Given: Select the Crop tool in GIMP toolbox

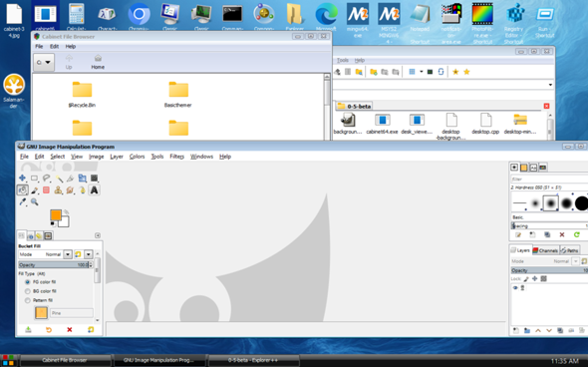Looking at the screenshot, I should (70, 178).
